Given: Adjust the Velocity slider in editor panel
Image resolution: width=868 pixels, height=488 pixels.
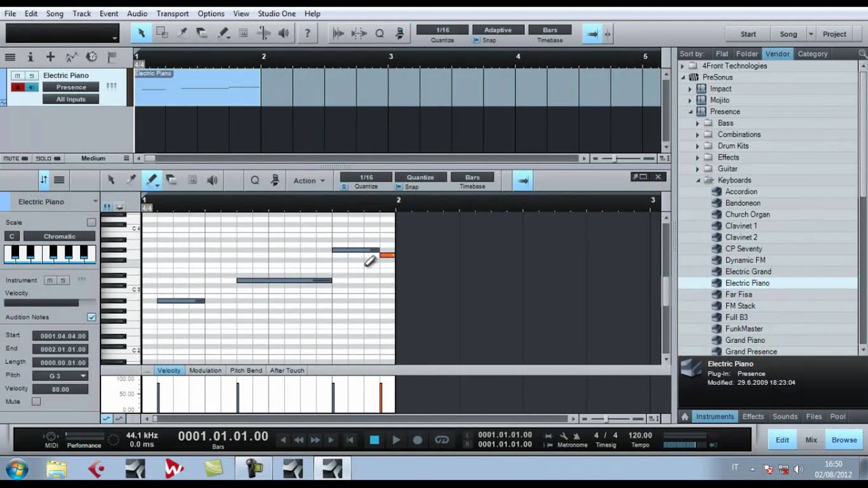Looking at the screenshot, I should click(x=50, y=303).
